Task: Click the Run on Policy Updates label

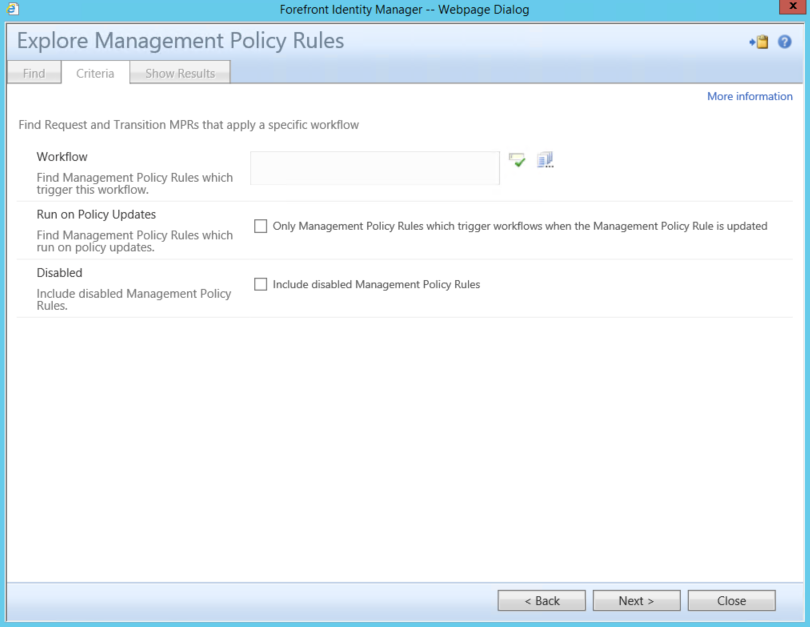Action: pos(96,215)
